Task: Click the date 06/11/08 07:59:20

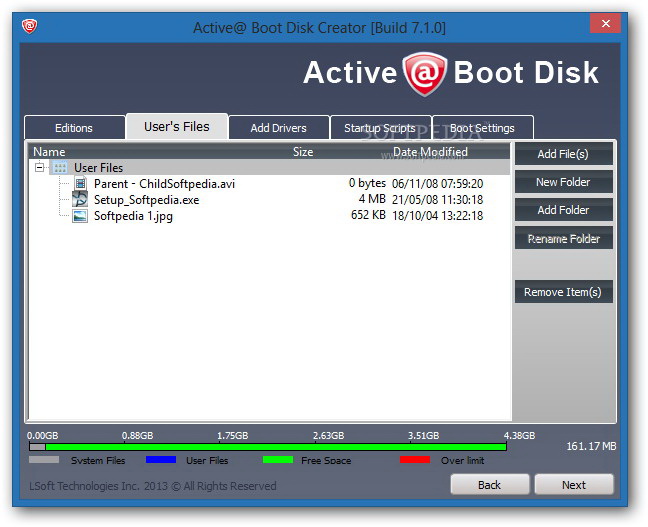Action: pyautogui.click(x=437, y=184)
